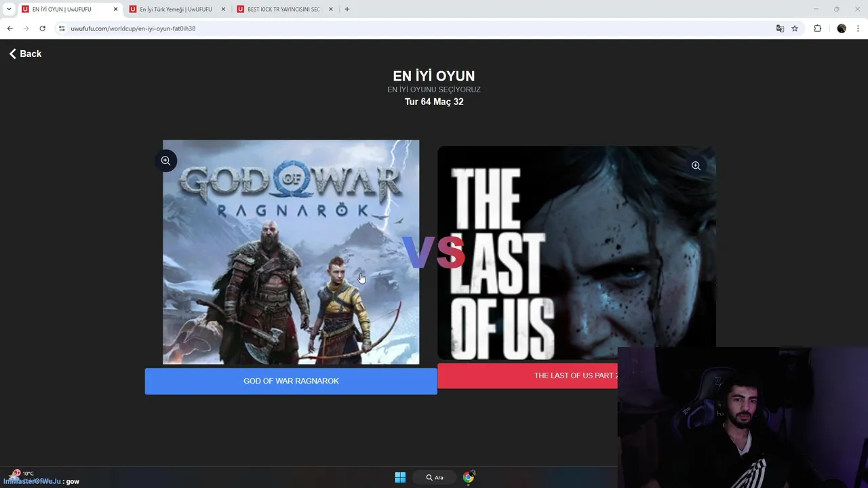The height and width of the screenshot is (488, 868).
Task: Select the God of War Ragnarök cover image
Action: [291, 252]
